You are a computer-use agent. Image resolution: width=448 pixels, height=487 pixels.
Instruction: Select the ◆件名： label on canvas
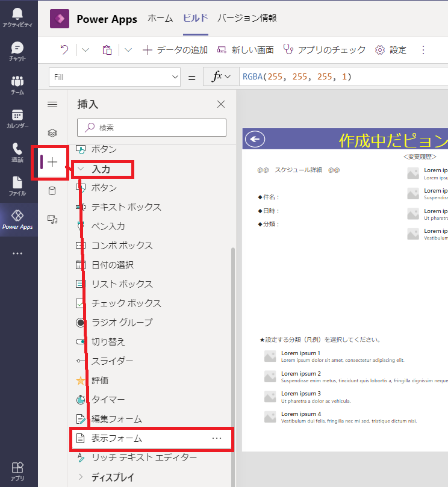click(x=269, y=197)
